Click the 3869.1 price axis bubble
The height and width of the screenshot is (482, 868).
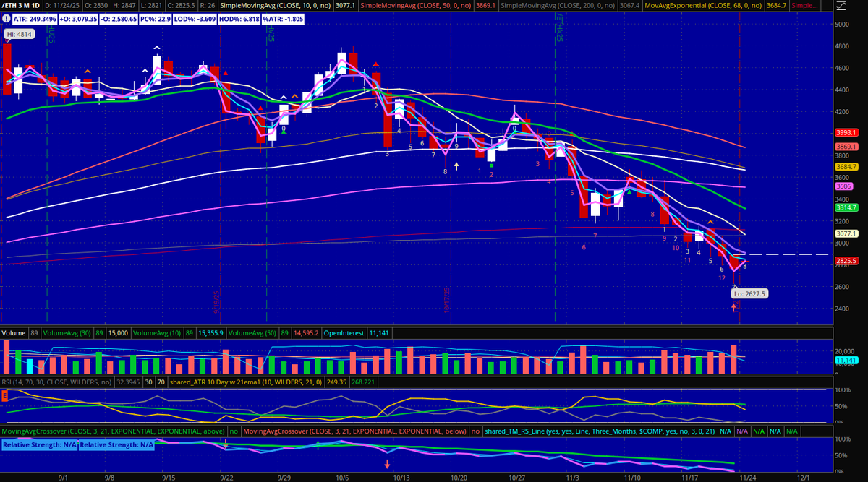(x=846, y=146)
